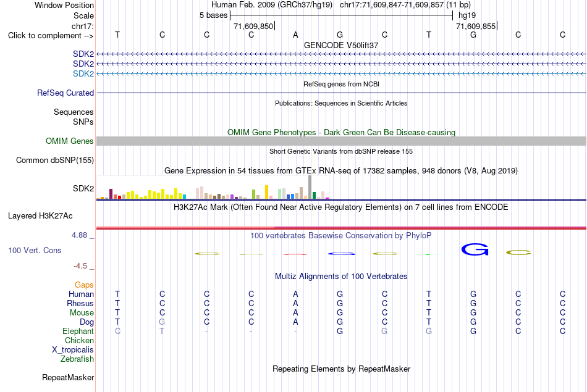Click the Elephant species label
This screenshot has width=587, height=392.
pos(78,332)
